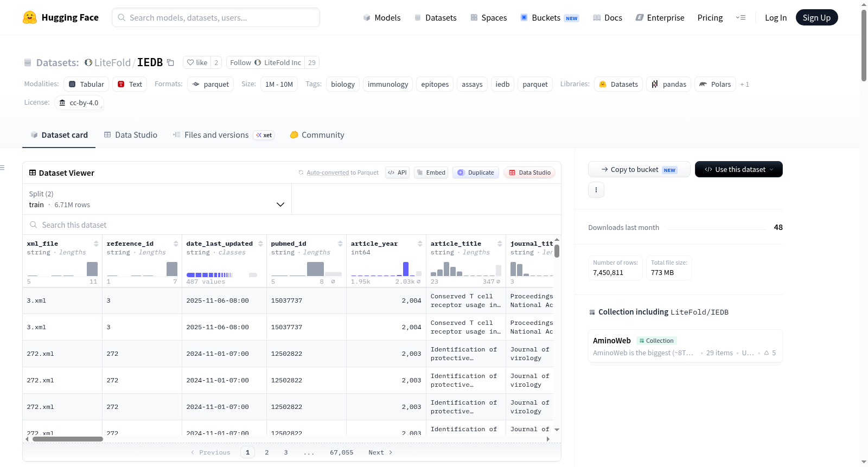Open Buckets in the top navigation
868x467 pixels.
pyautogui.click(x=550, y=17)
